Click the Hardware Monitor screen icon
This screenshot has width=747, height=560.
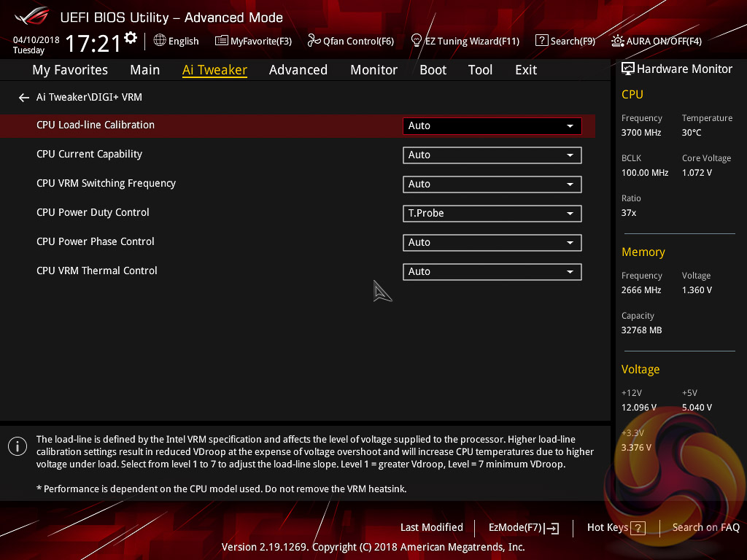coord(628,69)
